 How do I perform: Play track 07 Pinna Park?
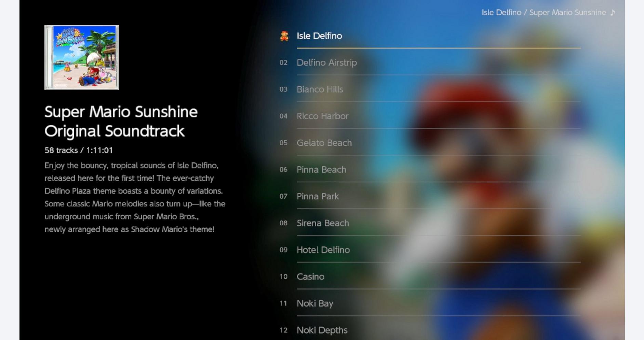tap(318, 196)
